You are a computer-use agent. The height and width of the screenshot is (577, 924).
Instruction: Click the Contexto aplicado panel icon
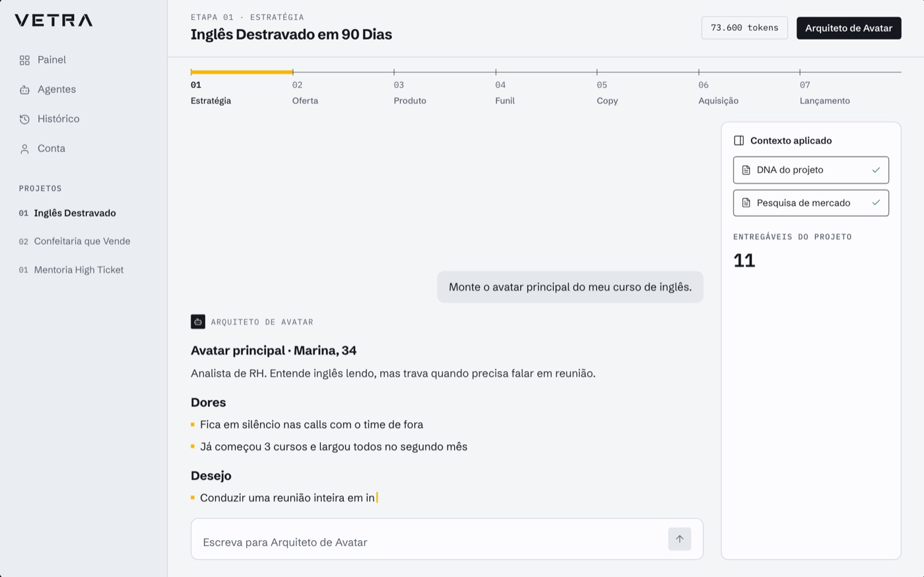(739, 141)
